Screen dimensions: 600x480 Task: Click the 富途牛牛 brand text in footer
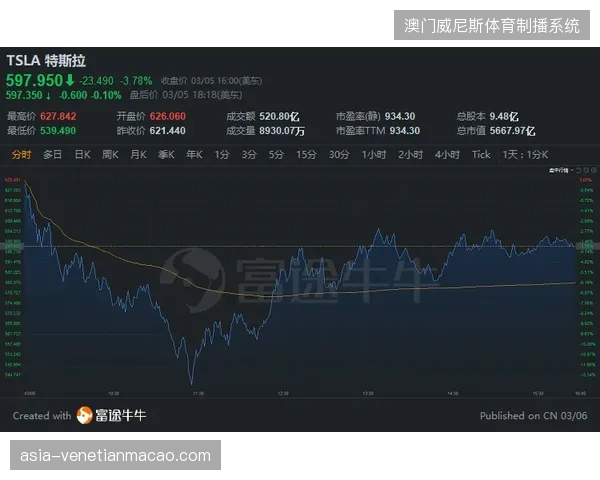pyautogui.click(x=121, y=415)
